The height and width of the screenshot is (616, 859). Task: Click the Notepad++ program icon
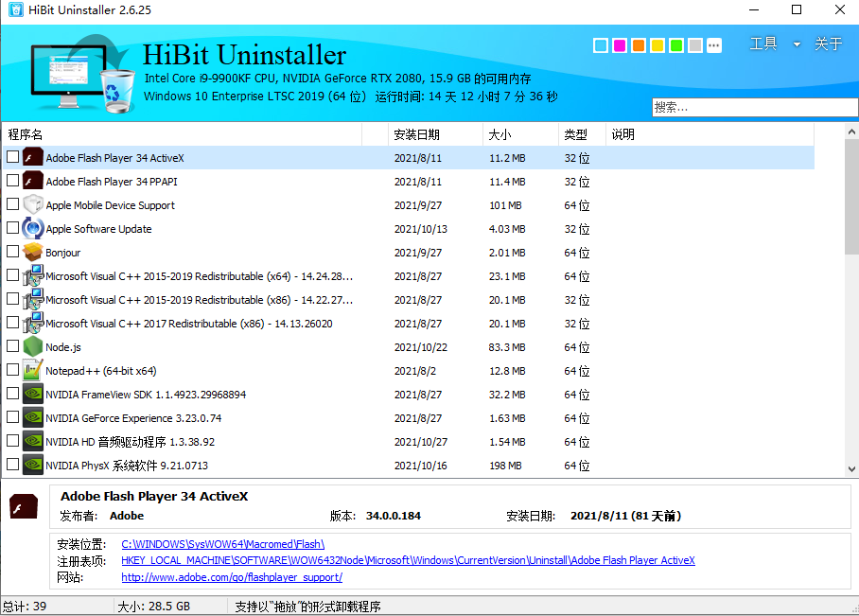33,371
